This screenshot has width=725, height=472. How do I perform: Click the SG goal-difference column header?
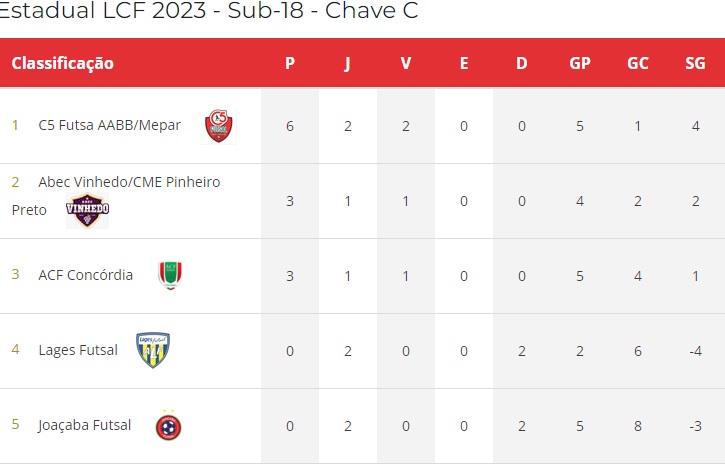(x=695, y=63)
